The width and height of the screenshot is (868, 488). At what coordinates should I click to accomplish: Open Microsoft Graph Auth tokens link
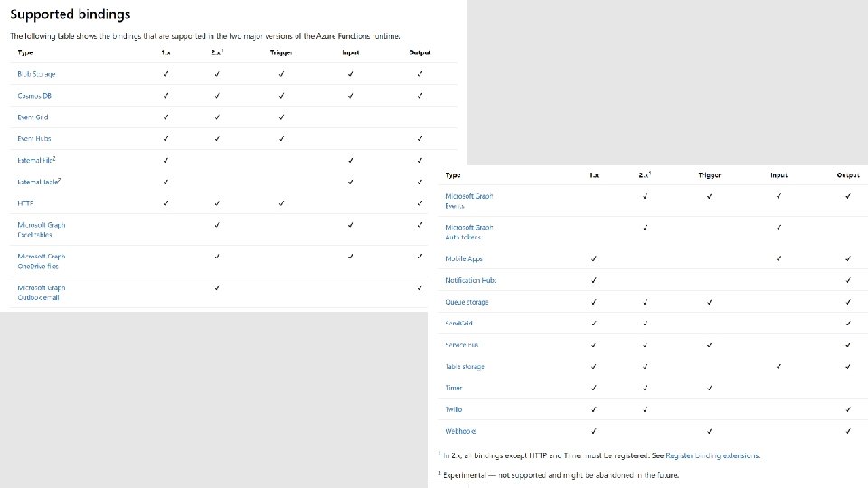469,232
